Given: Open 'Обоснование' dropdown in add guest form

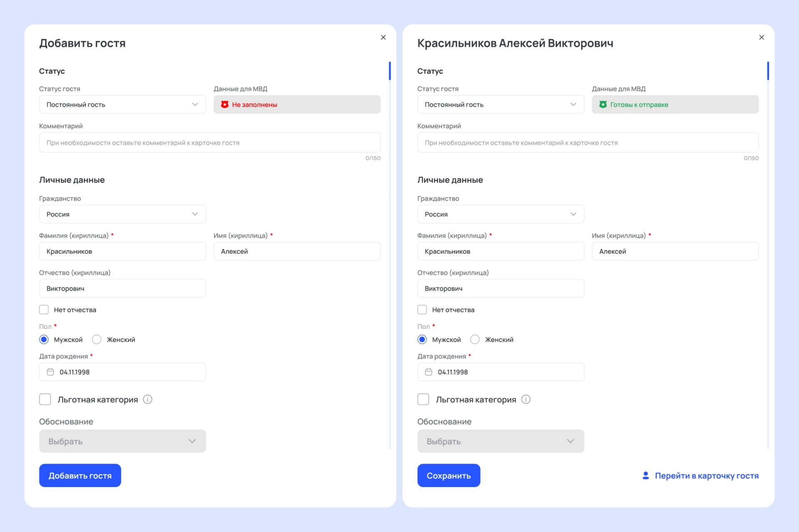Looking at the screenshot, I should tap(122, 441).
